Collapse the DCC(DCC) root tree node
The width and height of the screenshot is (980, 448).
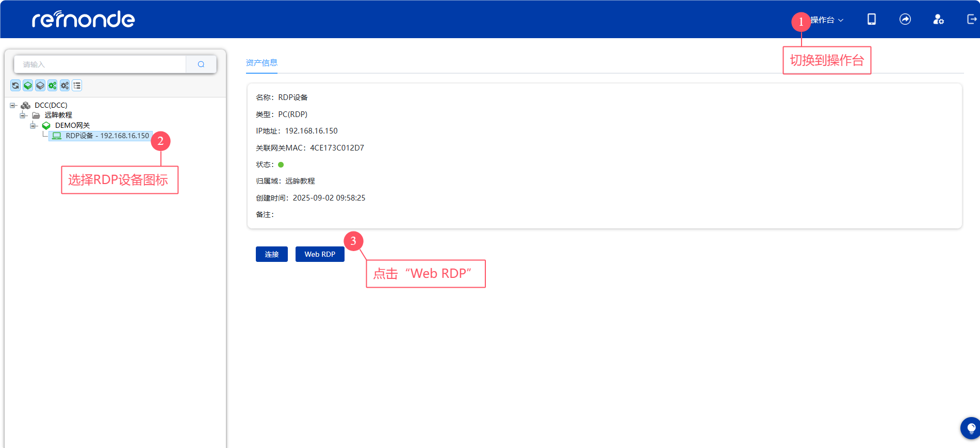pos(13,105)
